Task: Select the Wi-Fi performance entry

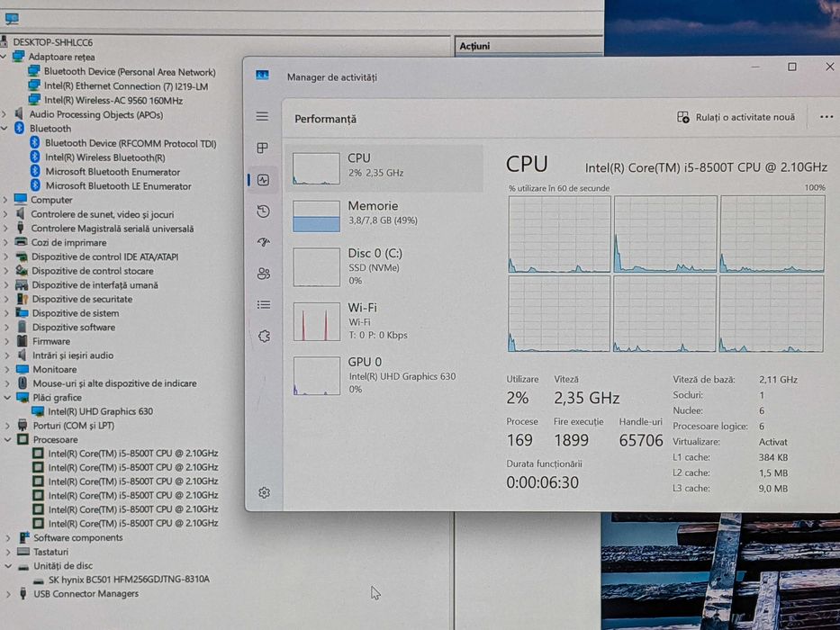Action: pyautogui.click(x=384, y=321)
